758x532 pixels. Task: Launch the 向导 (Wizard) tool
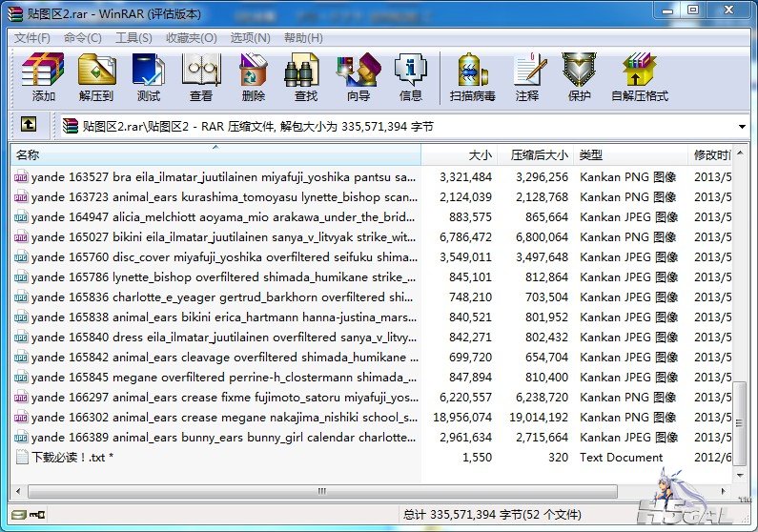(359, 78)
